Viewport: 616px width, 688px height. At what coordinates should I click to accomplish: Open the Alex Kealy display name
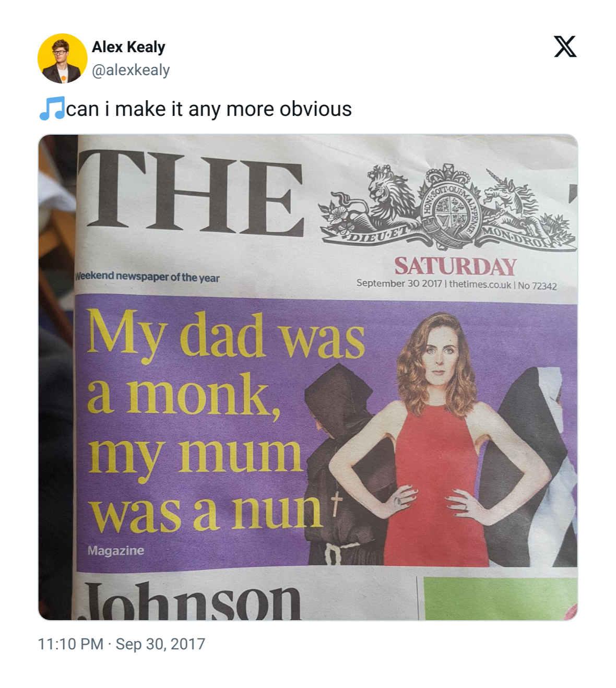click(x=128, y=47)
